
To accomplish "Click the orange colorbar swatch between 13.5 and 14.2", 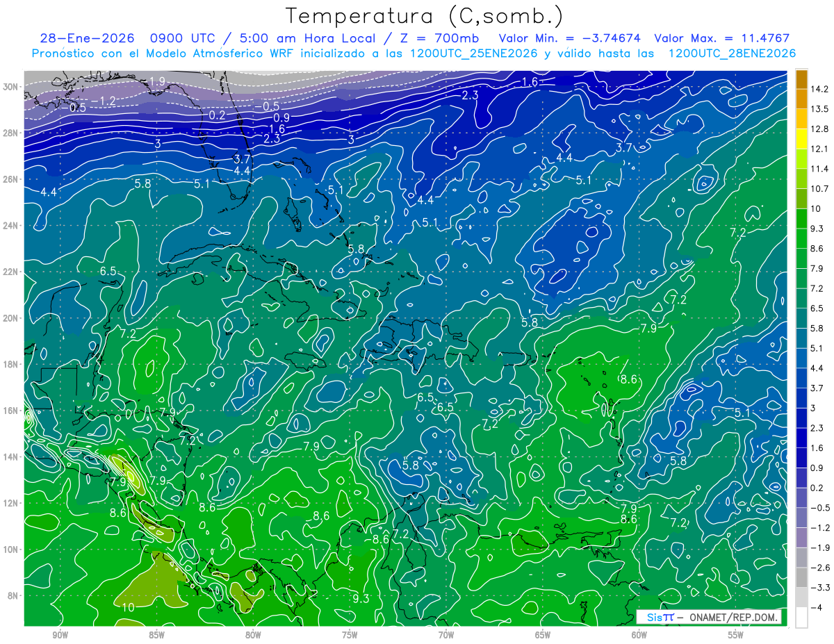I will coord(801,99).
